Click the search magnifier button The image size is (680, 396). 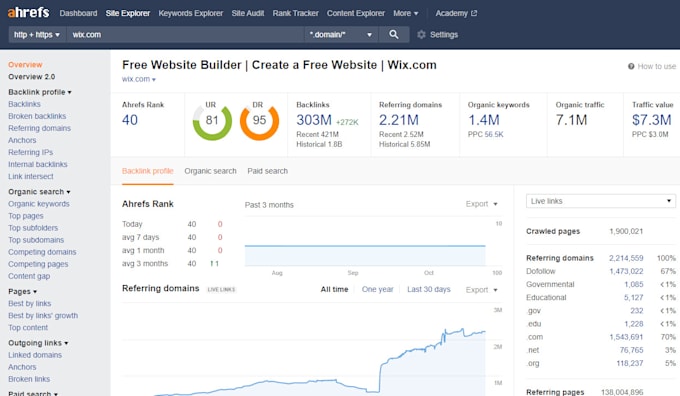click(x=393, y=34)
